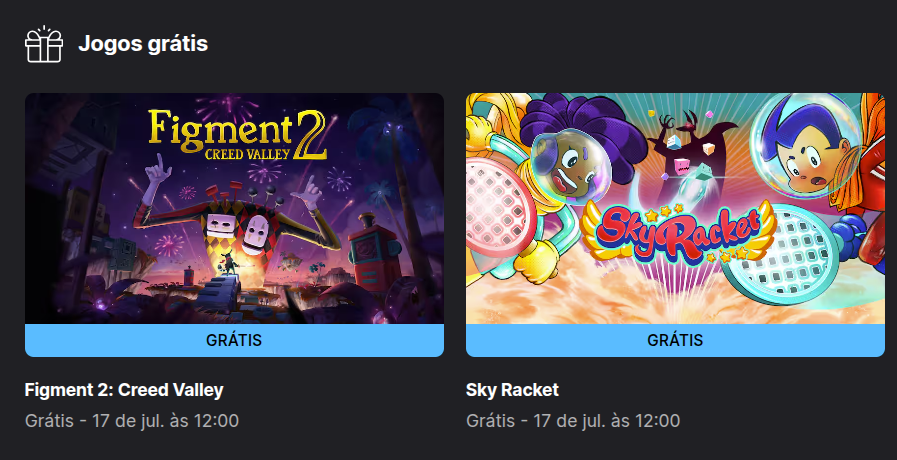Click the GRÁTIS banner under Figment 2
The image size is (897, 460).
(x=235, y=340)
